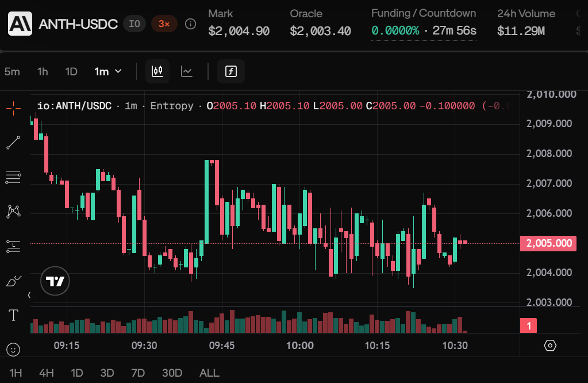Set range to ALL

pyautogui.click(x=209, y=373)
